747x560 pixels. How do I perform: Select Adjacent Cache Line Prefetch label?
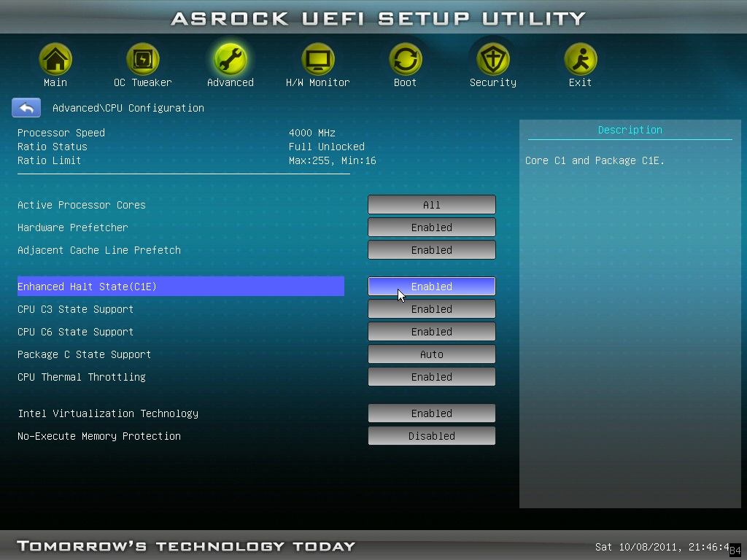[99, 250]
